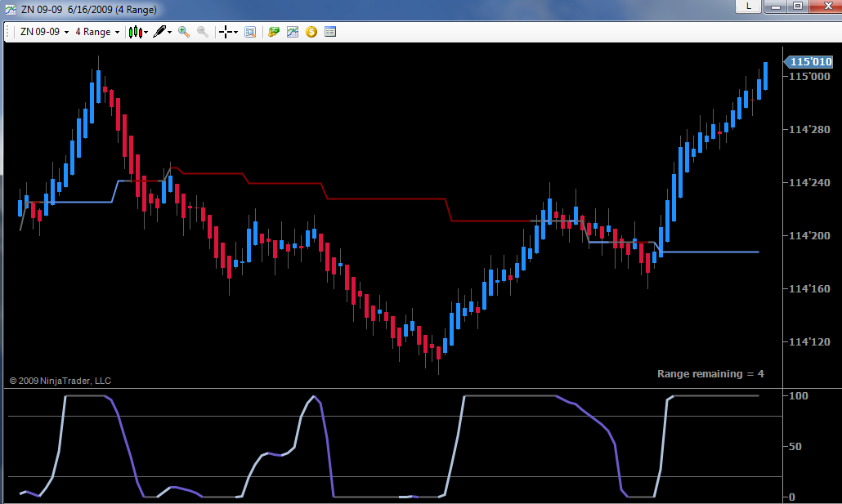The image size is (842, 504).
Task: Open the data box icon
Action: (x=250, y=32)
